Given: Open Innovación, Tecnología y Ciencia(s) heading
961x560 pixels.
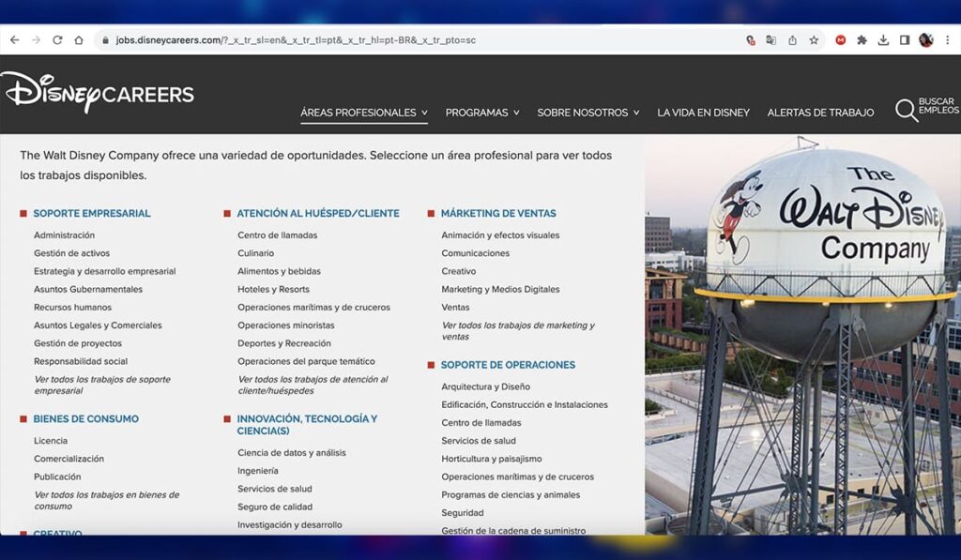Looking at the screenshot, I should click(307, 425).
